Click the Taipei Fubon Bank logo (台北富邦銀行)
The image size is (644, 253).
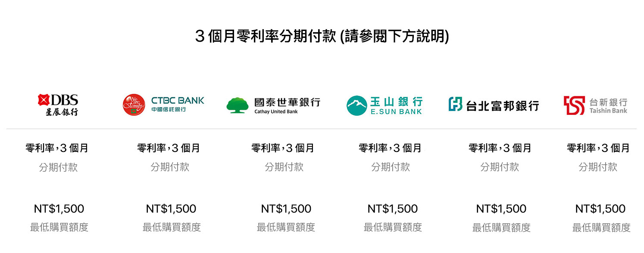tap(494, 105)
